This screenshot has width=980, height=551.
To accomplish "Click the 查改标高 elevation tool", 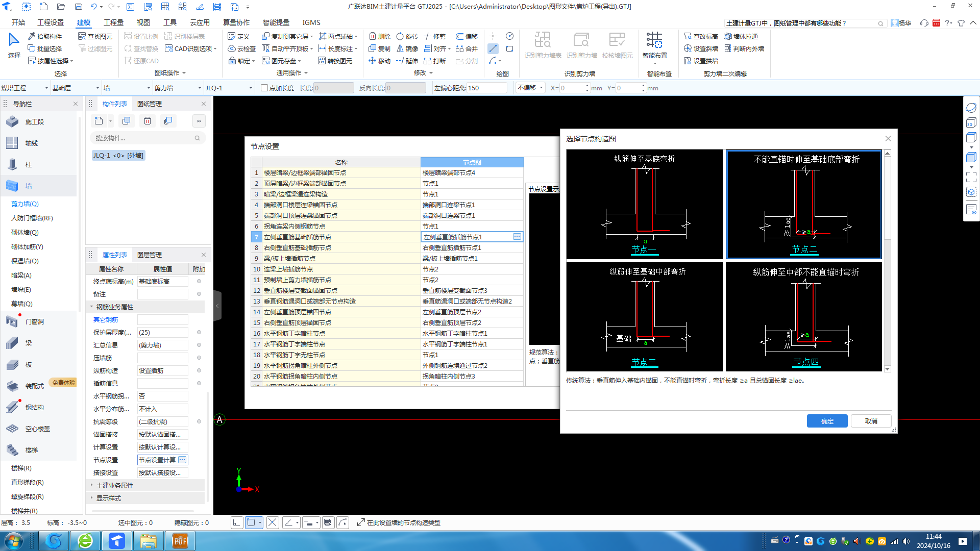I will pos(701,36).
